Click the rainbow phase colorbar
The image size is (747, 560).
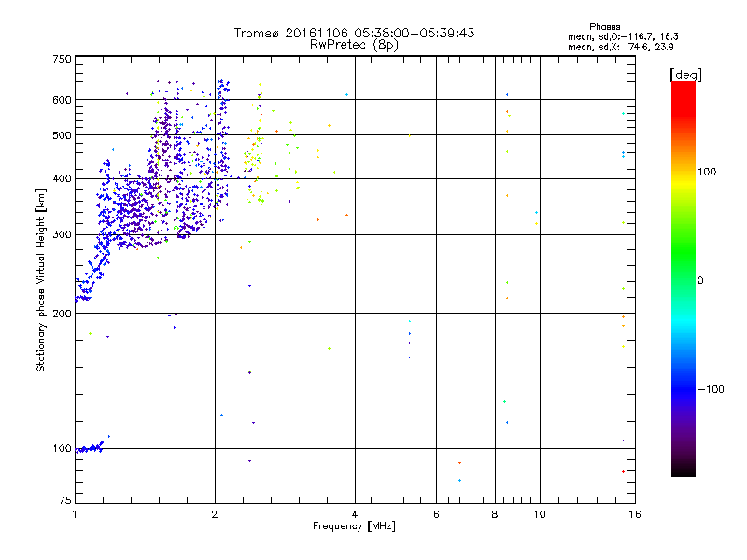684,278
